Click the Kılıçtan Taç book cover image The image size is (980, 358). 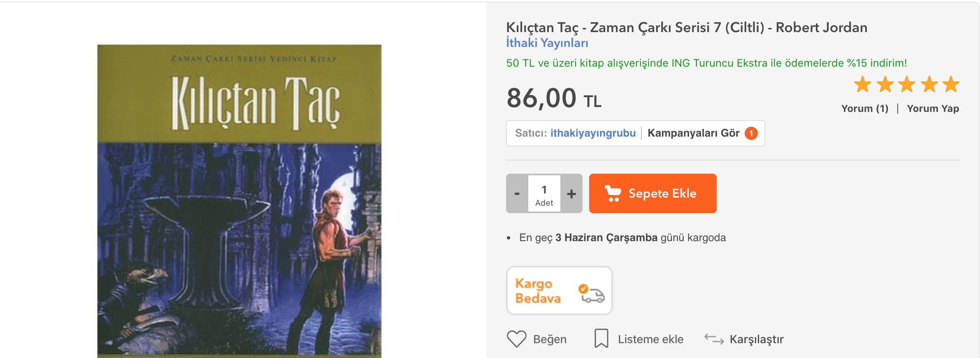tap(239, 201)
